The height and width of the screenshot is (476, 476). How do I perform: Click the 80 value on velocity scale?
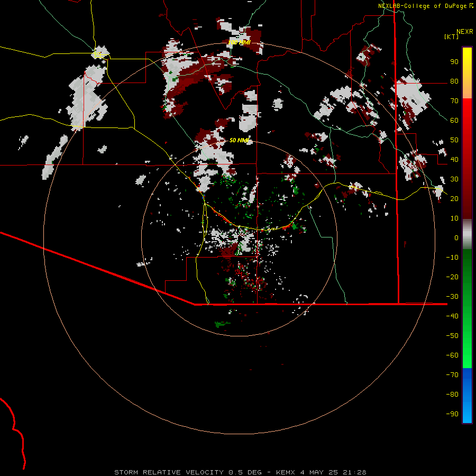pyautogui.click(x=454, y=81)
